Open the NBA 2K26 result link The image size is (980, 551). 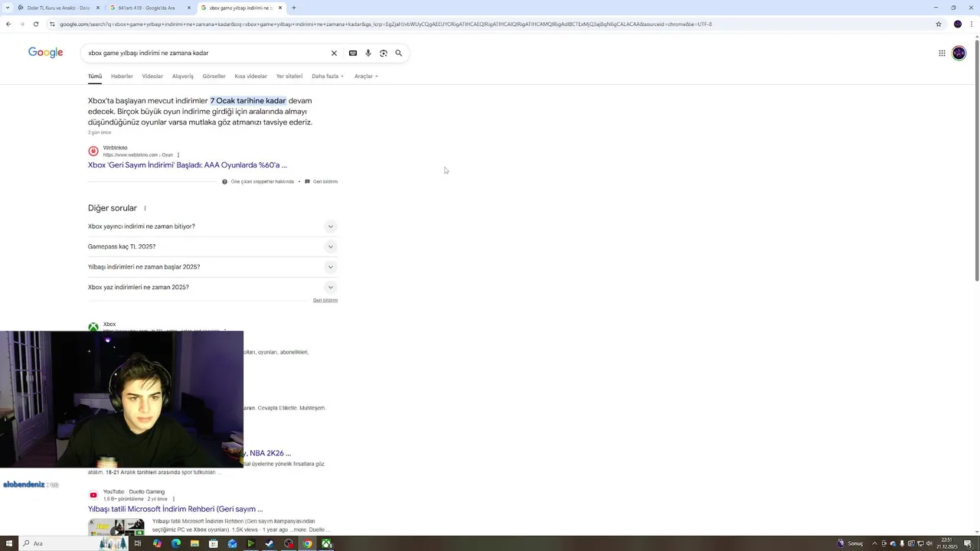pyautogui.click(x=267, y=453)
